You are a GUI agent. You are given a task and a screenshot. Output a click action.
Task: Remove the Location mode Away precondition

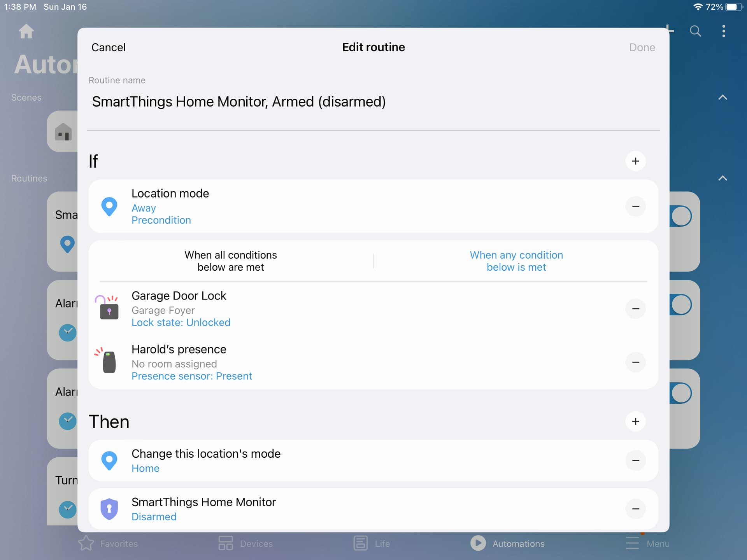point(635,206)
